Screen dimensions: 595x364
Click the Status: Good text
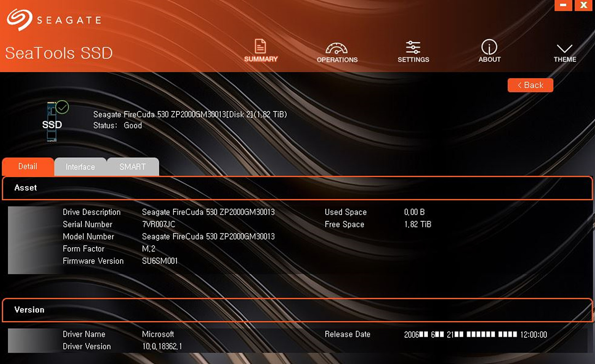[118, 126]
